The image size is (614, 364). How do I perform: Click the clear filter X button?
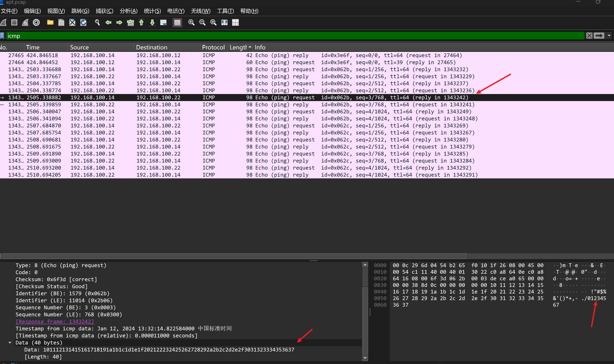(589, 36)
